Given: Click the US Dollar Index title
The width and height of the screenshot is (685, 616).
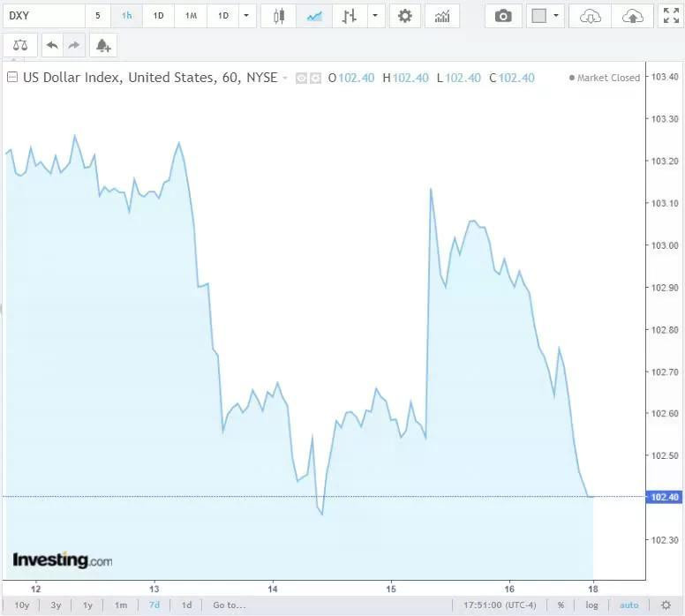Looking at the screenshot, I should 150,78.
